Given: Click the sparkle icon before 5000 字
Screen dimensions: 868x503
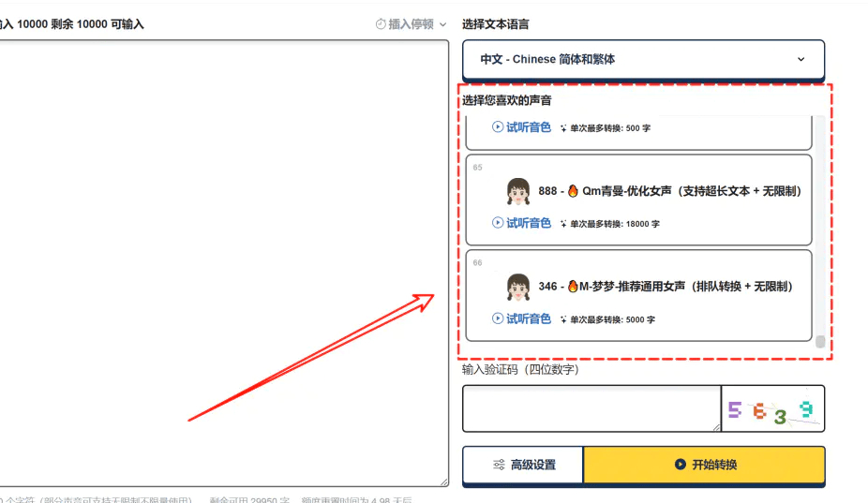Looking at the screenshot, I should point(563,319).
